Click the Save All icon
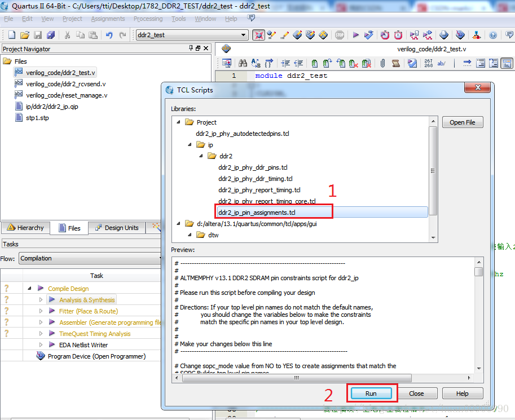The width and height of the screenshot is (515, 420). point(51,35)
